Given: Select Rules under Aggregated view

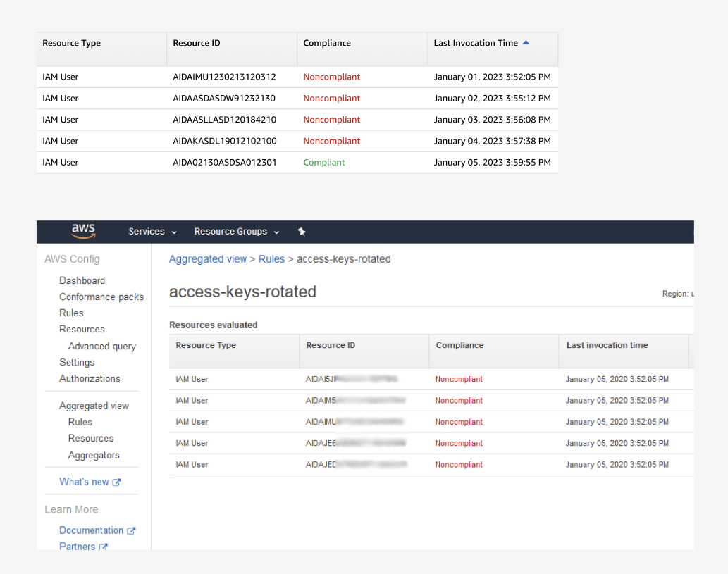Looking at the screenshot, I should click(80, 422).
